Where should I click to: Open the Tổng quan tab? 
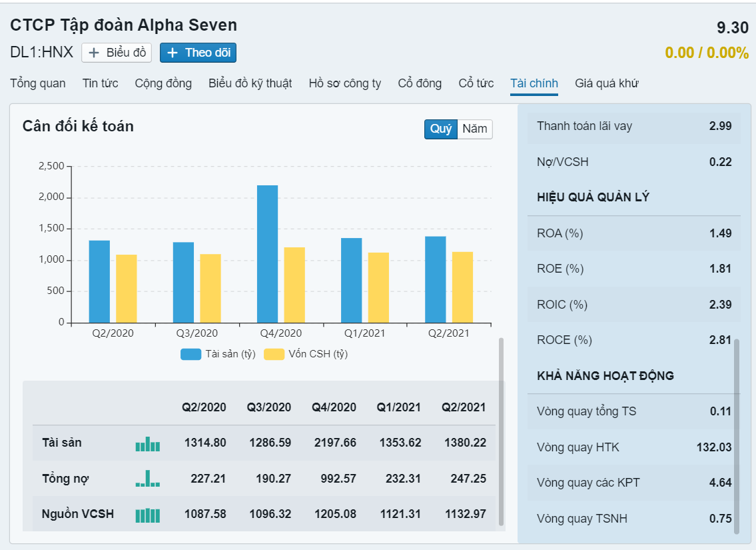coord(38,83)
